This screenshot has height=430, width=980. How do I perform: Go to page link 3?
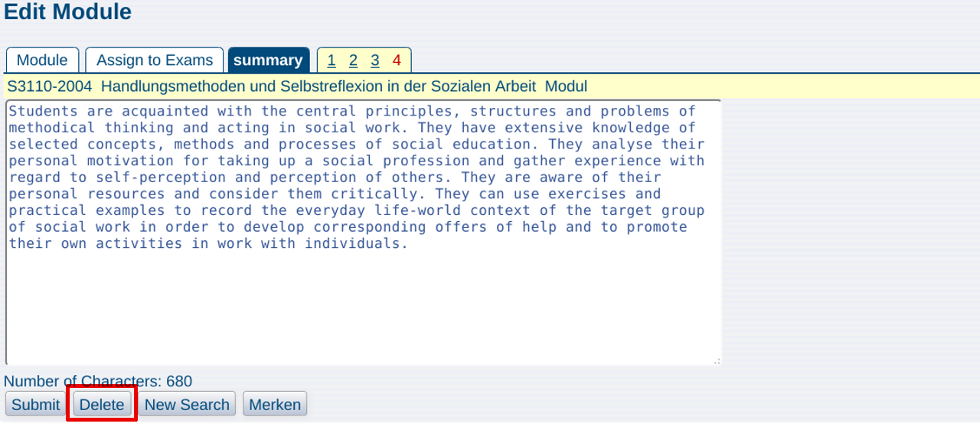pos(375,61)
